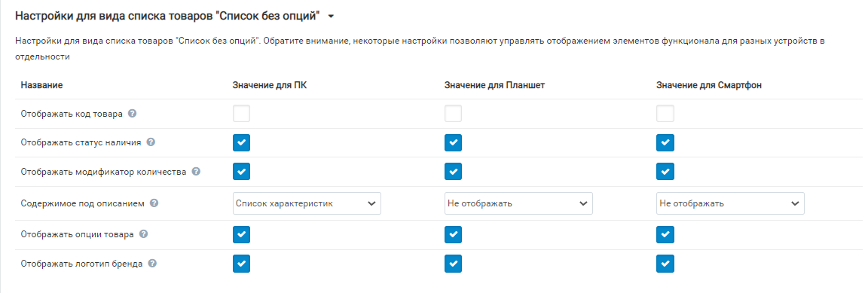This screenshot has width=868, height=293.
Task: Uncheck Отображать модификатор количества for Планшет
Action: [x=454, y=172]
